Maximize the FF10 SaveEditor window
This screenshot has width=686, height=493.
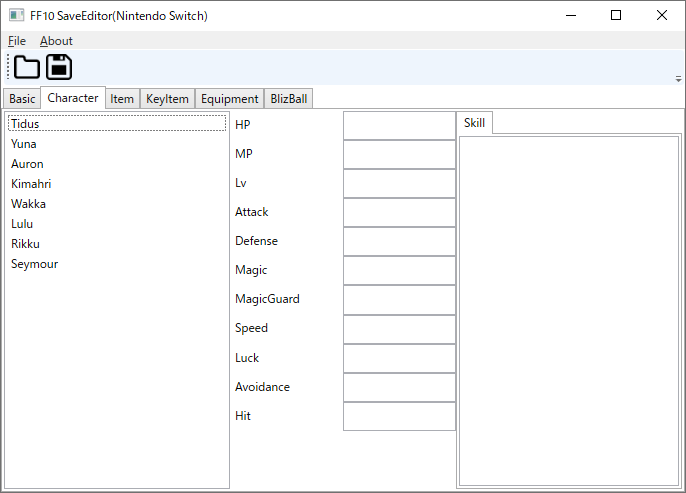click(616, 15)
